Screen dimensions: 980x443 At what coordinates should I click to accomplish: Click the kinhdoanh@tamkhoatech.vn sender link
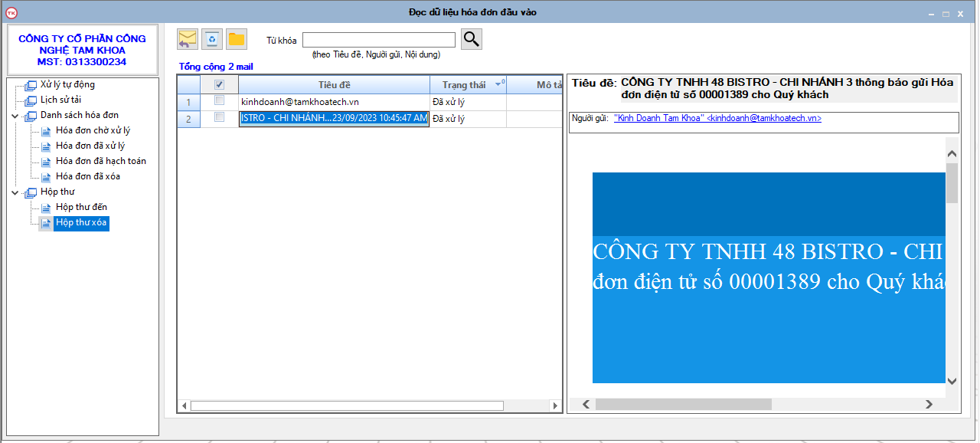pos(717,119)
